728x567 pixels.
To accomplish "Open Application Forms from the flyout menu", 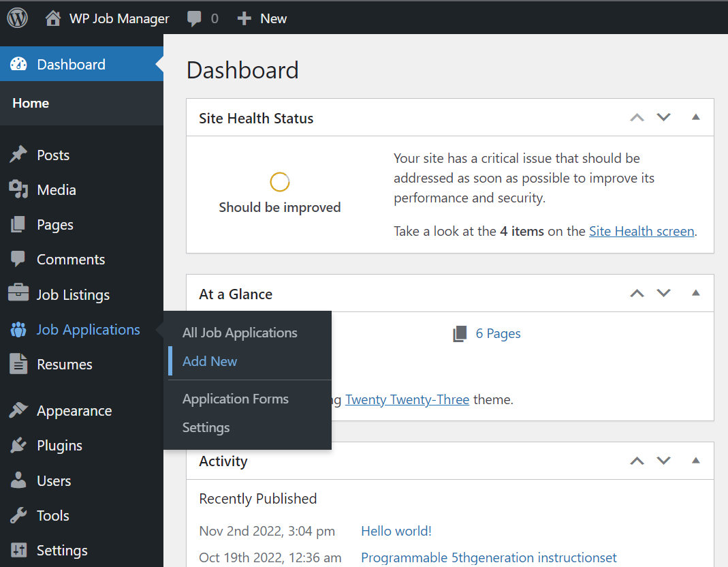I will point(236,399).
